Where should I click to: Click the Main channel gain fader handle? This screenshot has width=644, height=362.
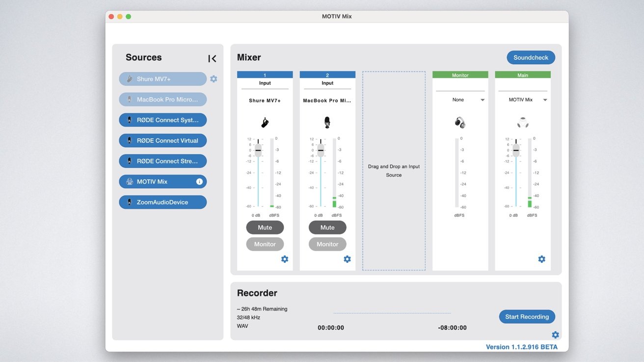tap(516, 150)
